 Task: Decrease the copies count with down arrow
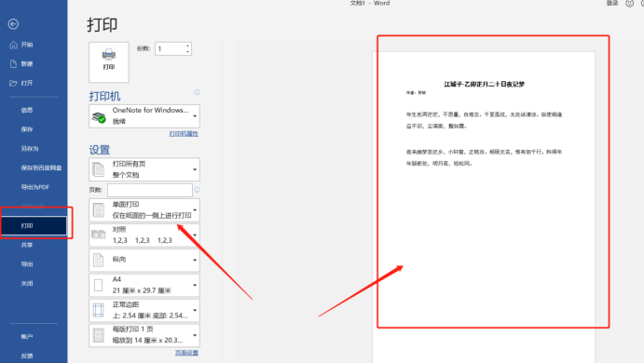click(x=187, y=52)
